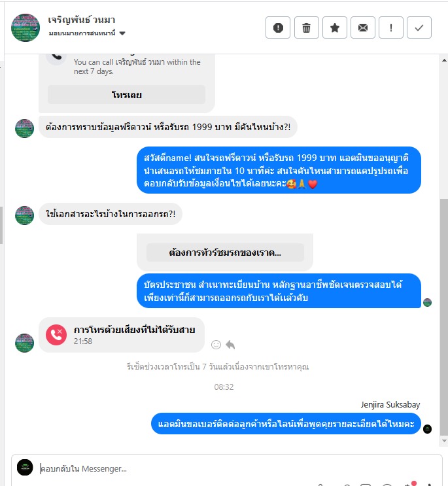Expand the มอบหมายการสนทนานี้ dropdown arrow
The image size is (448, 486).
click(122, 33)
